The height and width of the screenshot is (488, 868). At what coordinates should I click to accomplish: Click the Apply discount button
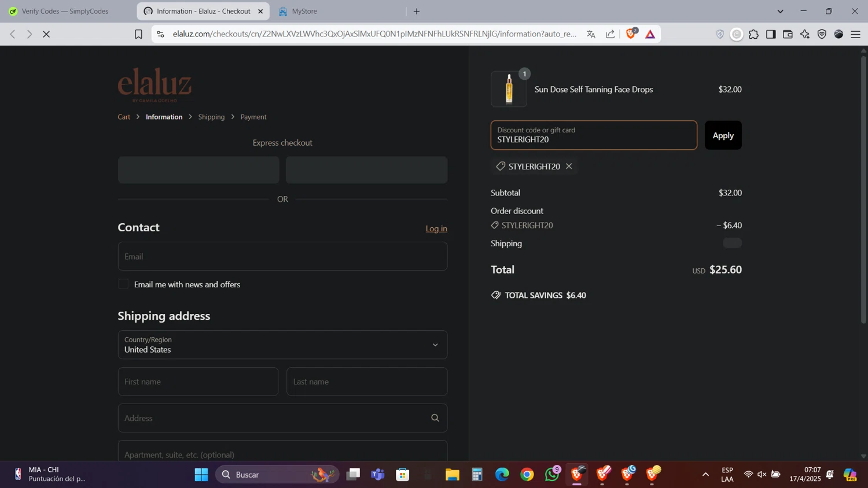click(723, 135)
